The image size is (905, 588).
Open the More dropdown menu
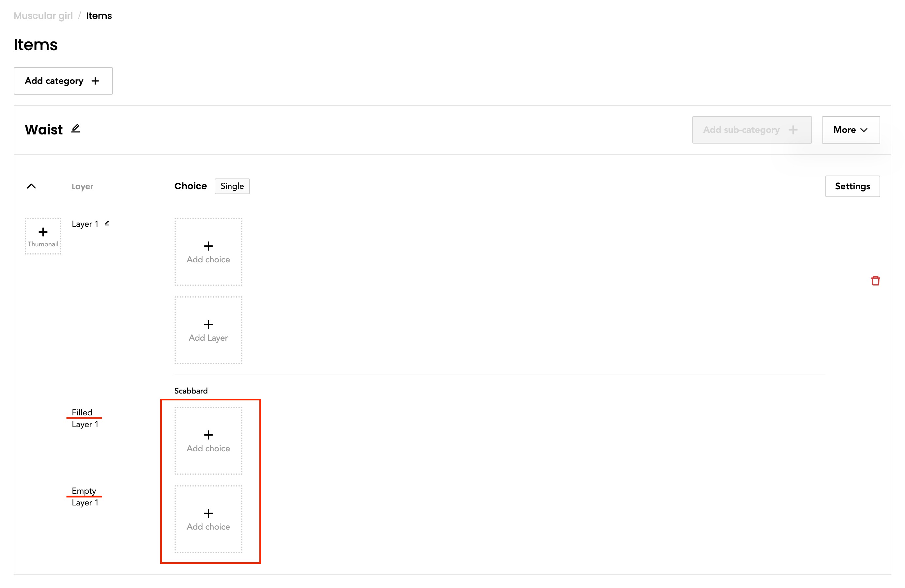851,130
